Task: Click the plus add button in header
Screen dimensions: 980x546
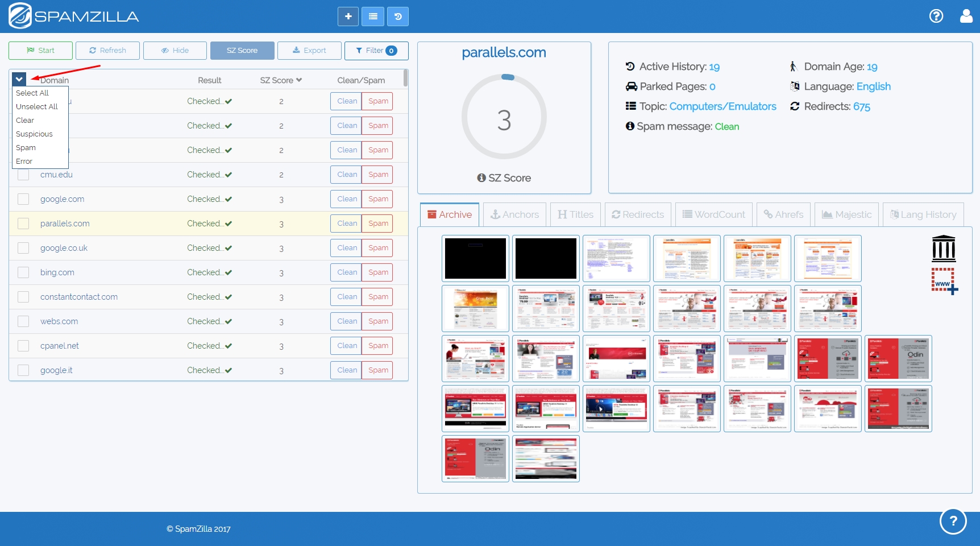Action: [348, 16]
